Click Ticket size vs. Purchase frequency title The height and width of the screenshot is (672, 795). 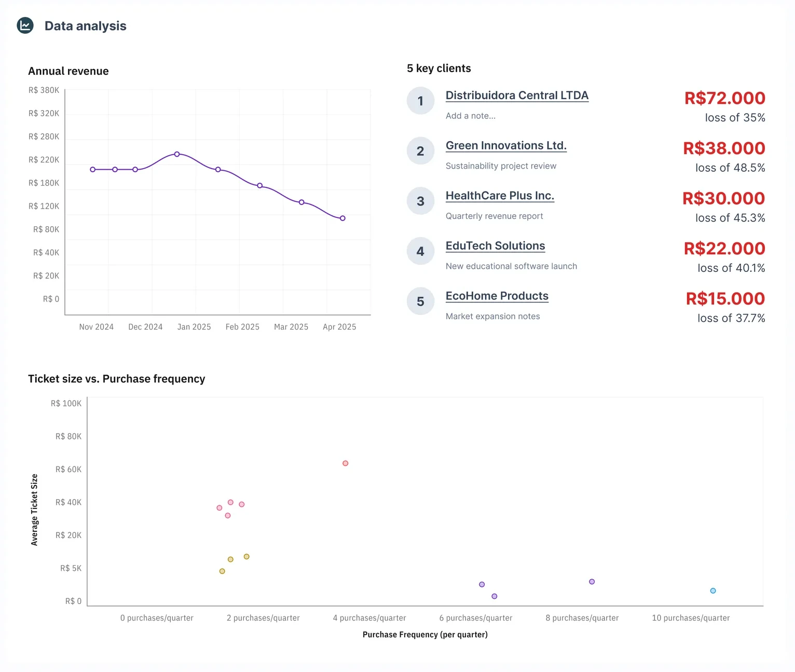click(117, 379)
